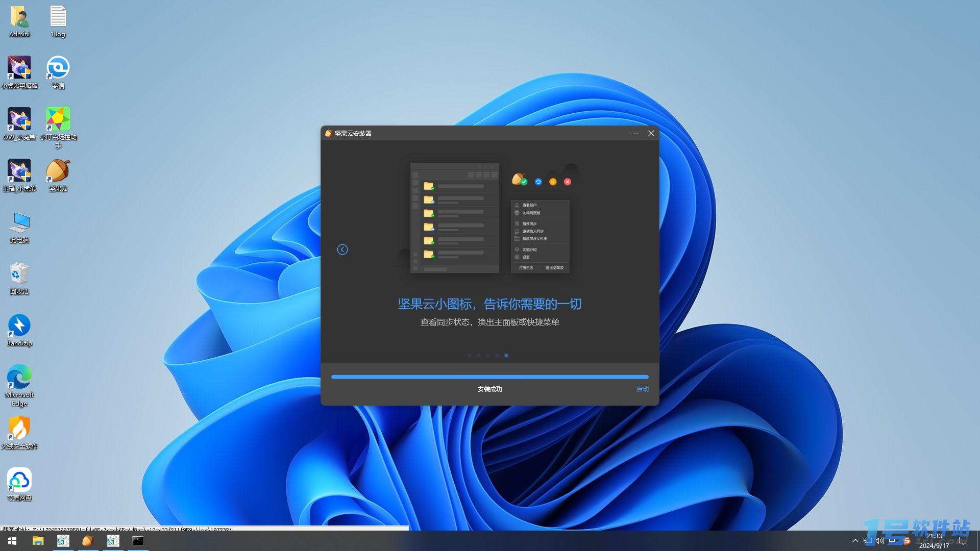Select the Microsoft Edge desktop shortcut

coord(19,386)
